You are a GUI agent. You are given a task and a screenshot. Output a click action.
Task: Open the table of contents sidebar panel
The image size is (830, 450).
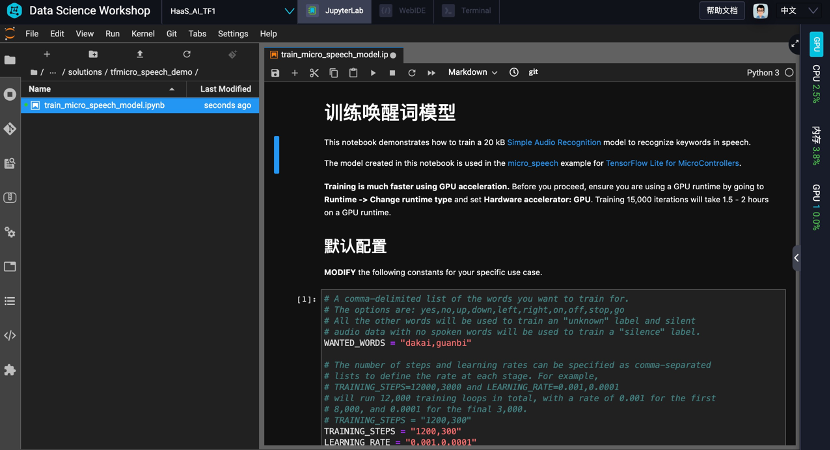10,300
